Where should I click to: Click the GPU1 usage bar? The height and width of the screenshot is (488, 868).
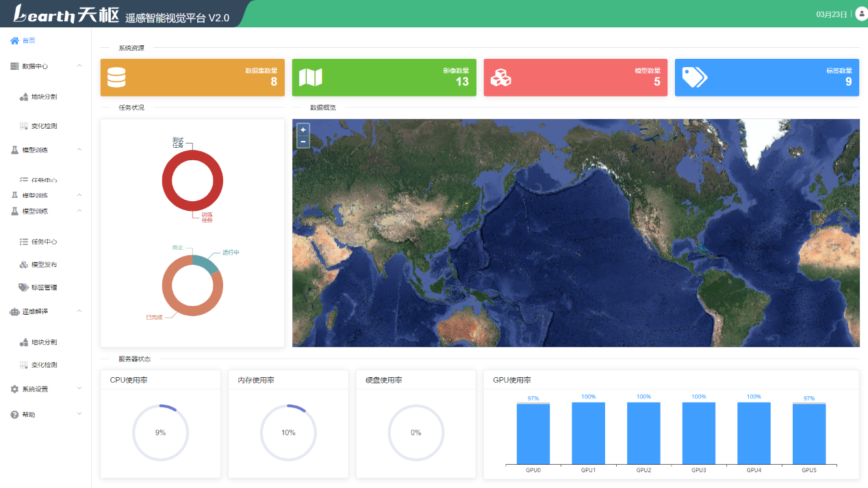pyautogui.click(x=589, y=433)
